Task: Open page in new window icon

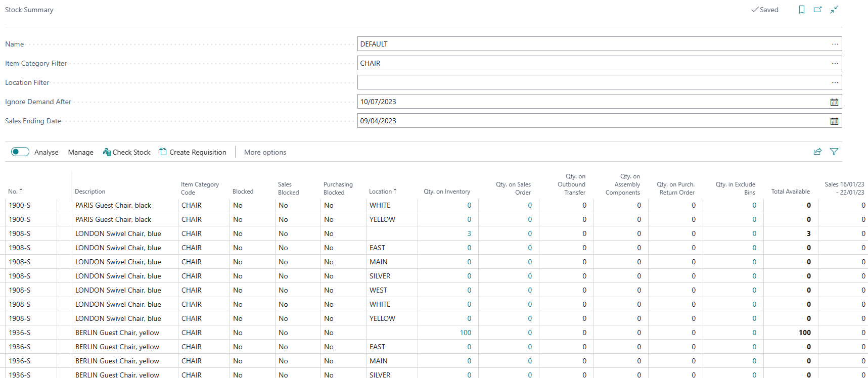Action: coord(817,10)
